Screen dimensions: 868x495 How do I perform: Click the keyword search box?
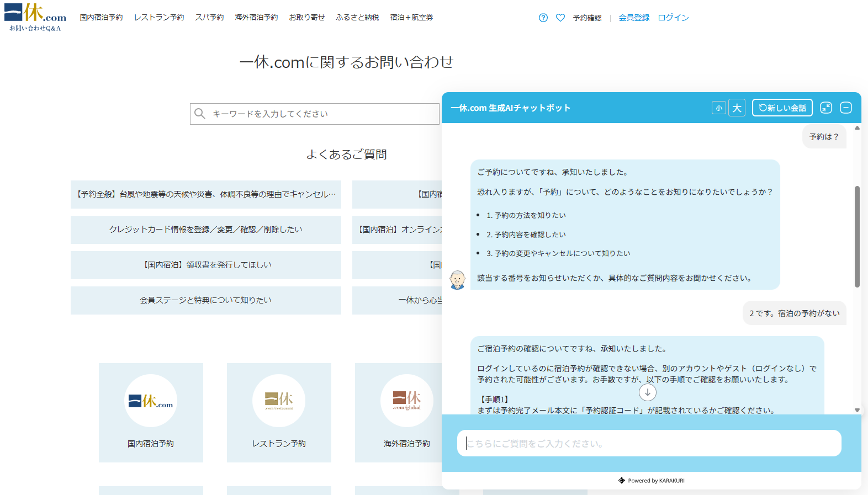(x=315, y=114)
